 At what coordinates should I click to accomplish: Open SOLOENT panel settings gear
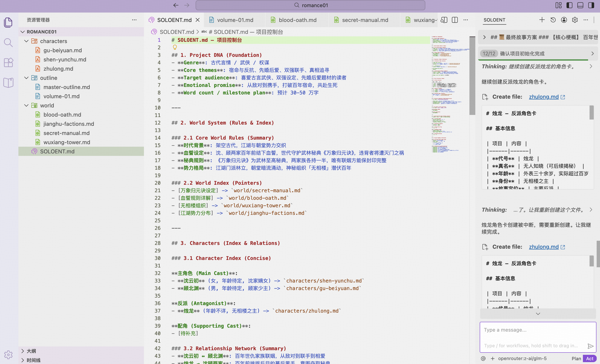pos(575,20)
